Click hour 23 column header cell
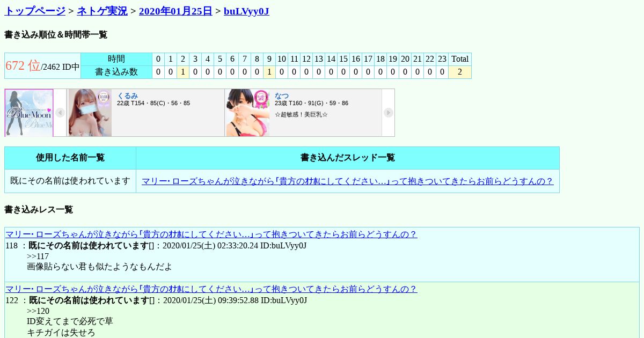This screenshot has width=644, height=338. coord(442,59)
